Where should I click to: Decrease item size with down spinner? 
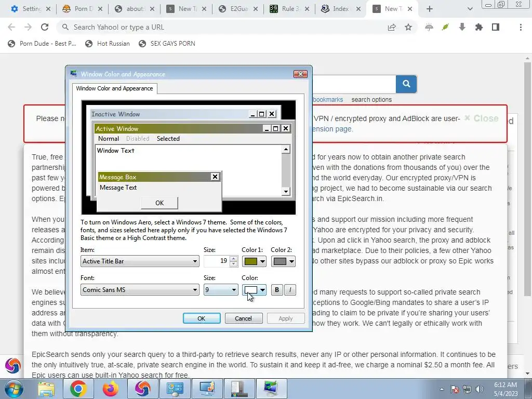click(x=233, y=263)
